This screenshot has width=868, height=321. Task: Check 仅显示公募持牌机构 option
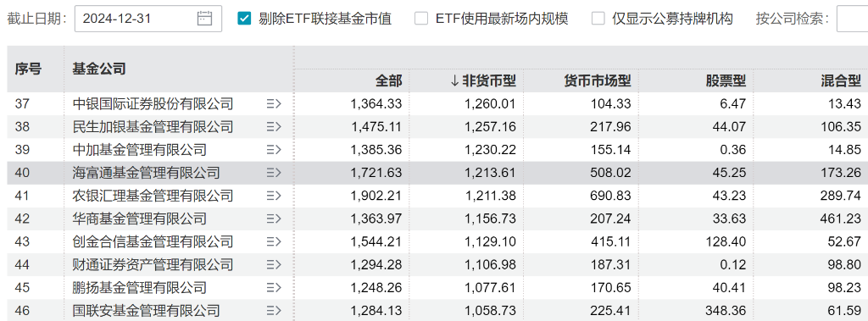point(598,19)
